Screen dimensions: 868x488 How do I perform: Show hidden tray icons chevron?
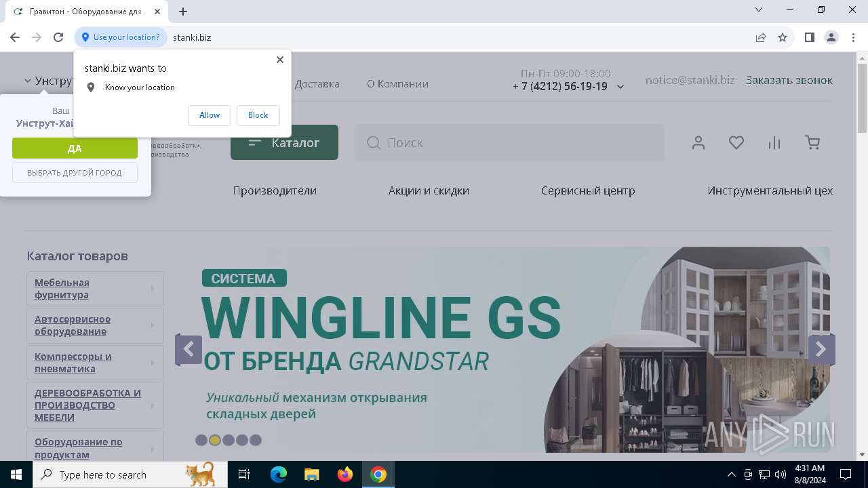[x=731, y=474]
